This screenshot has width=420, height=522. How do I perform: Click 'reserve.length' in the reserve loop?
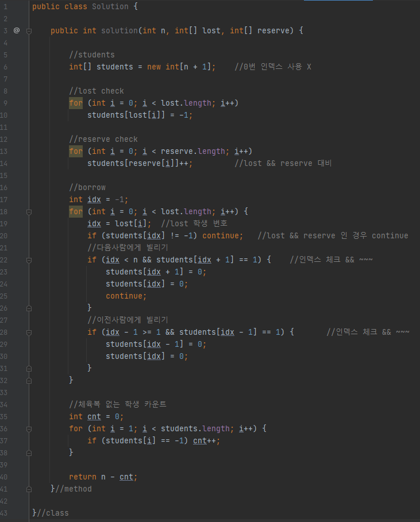[x=193, y=151]
